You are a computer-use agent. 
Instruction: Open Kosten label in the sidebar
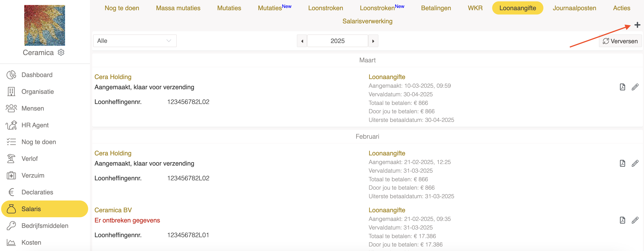31,242
